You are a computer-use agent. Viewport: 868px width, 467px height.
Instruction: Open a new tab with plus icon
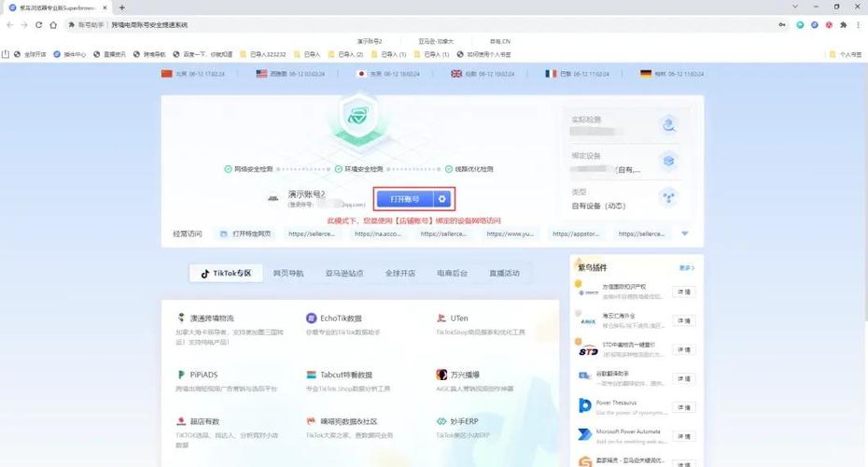tap(121, 7)
